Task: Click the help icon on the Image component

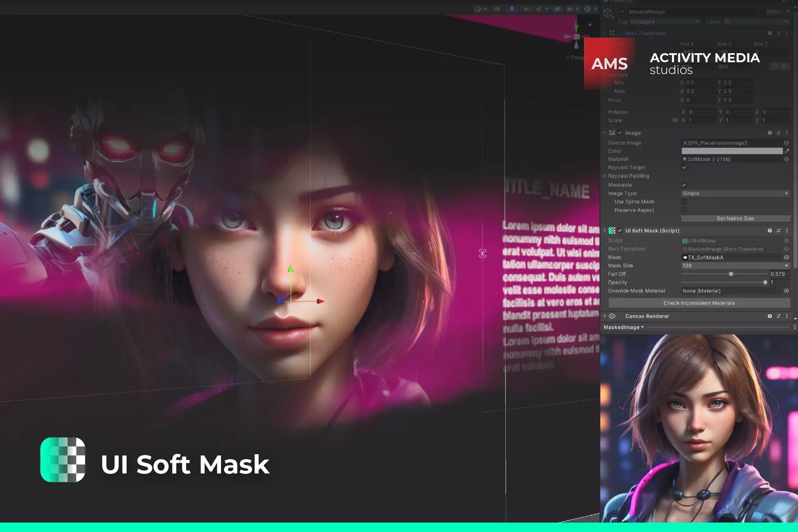Action: [x=770, y=133]
